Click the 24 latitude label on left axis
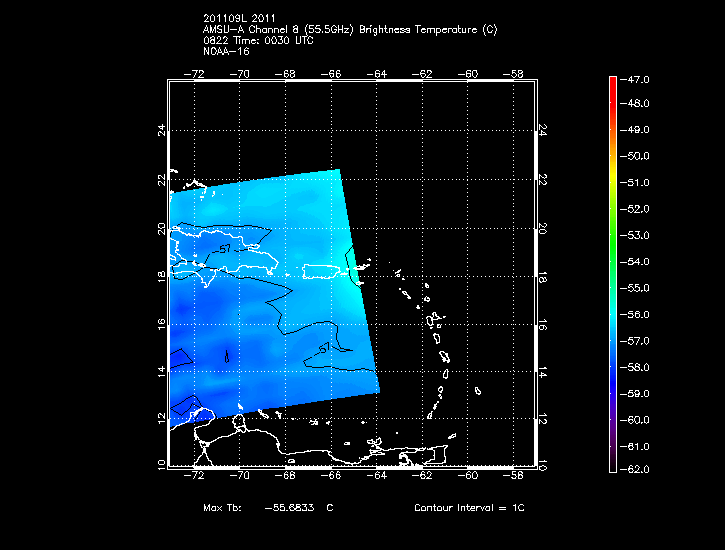725x550 pixels. pos(159,131)
